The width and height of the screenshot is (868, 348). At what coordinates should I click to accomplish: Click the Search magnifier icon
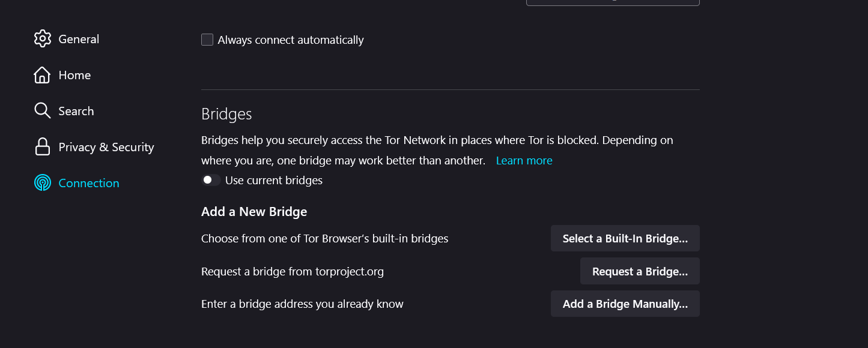coord(42,111)
